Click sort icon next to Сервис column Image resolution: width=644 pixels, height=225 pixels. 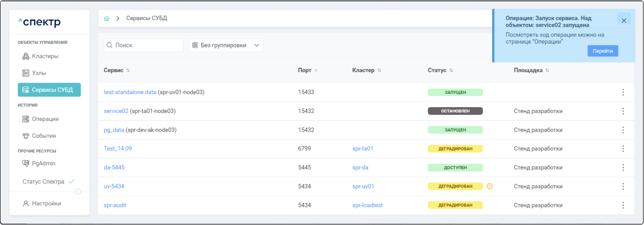coord(128,71)
